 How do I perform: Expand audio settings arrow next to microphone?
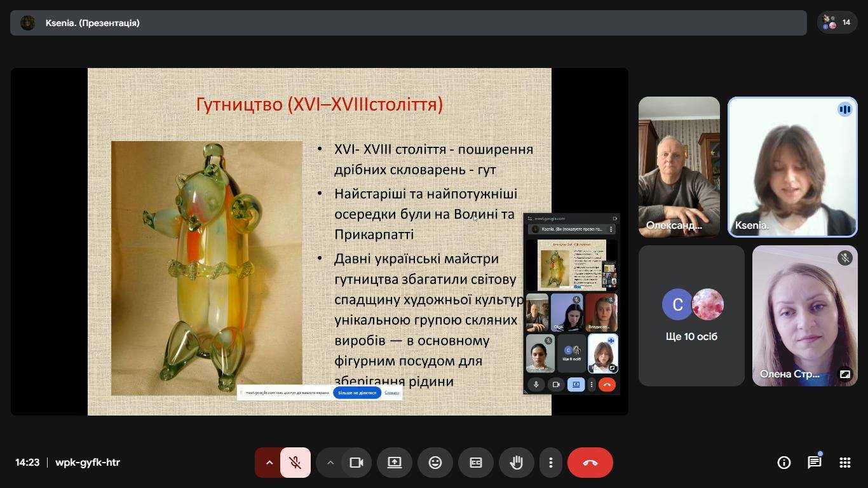click(x=269, y=463)
